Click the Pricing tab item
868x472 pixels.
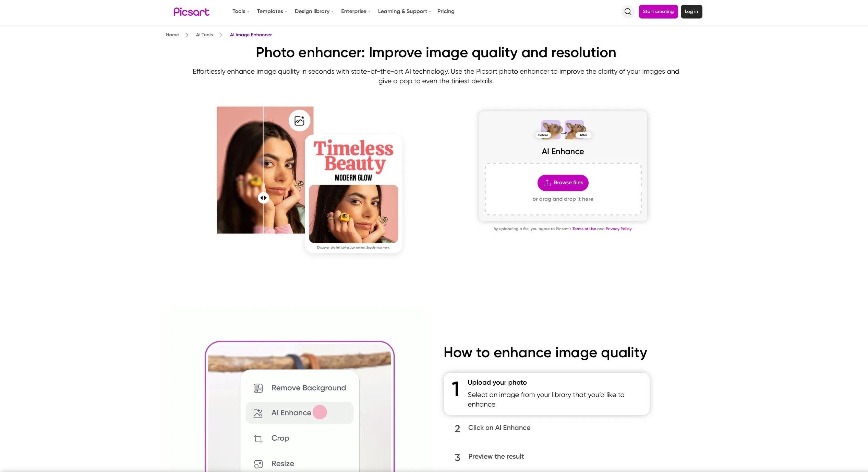pos(446,11)
